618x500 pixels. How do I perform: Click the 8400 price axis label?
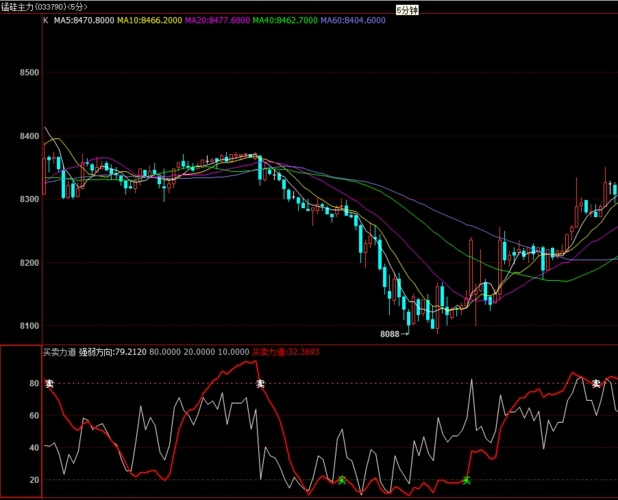(30, 136)
